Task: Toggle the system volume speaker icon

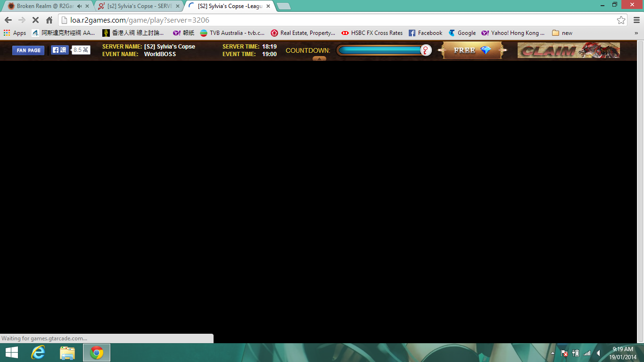Action: [598, 353]
